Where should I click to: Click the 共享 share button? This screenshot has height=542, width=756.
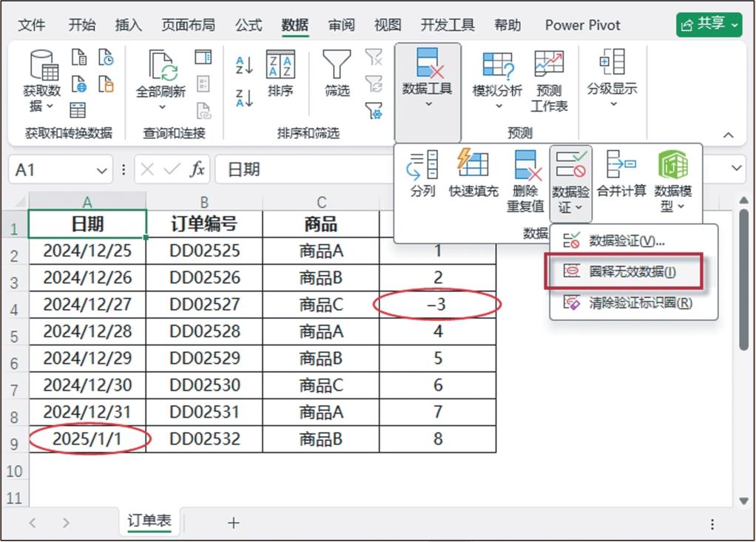pos(709,24)
